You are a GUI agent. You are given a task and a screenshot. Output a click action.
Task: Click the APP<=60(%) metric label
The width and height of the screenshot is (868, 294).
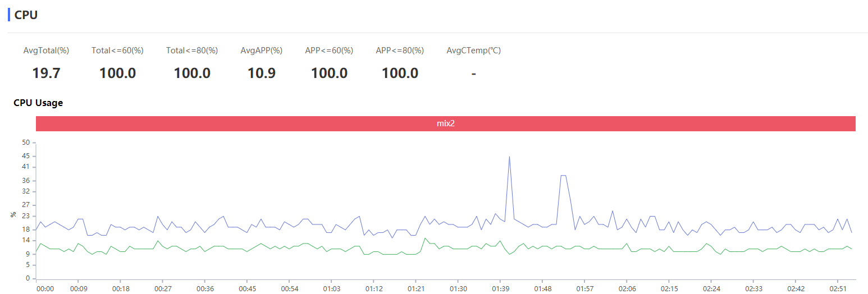pyautogui.click(x=329, y=50)
